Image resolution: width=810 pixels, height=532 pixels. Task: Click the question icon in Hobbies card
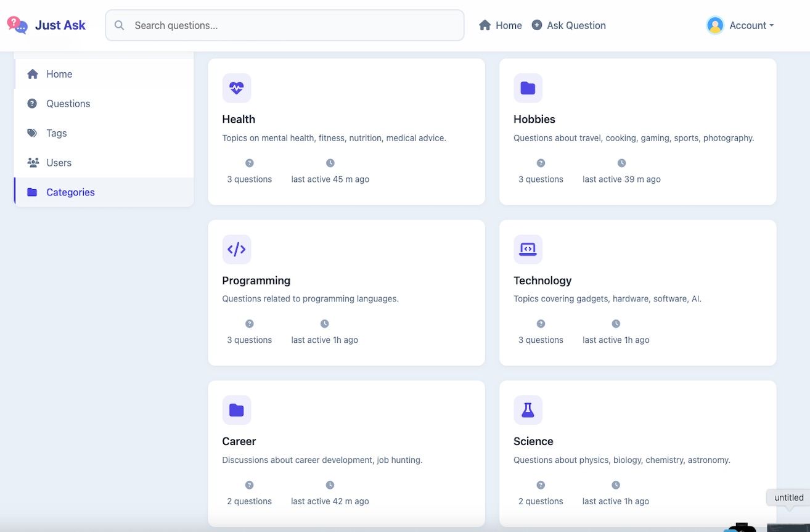click(x=541, y=163)
